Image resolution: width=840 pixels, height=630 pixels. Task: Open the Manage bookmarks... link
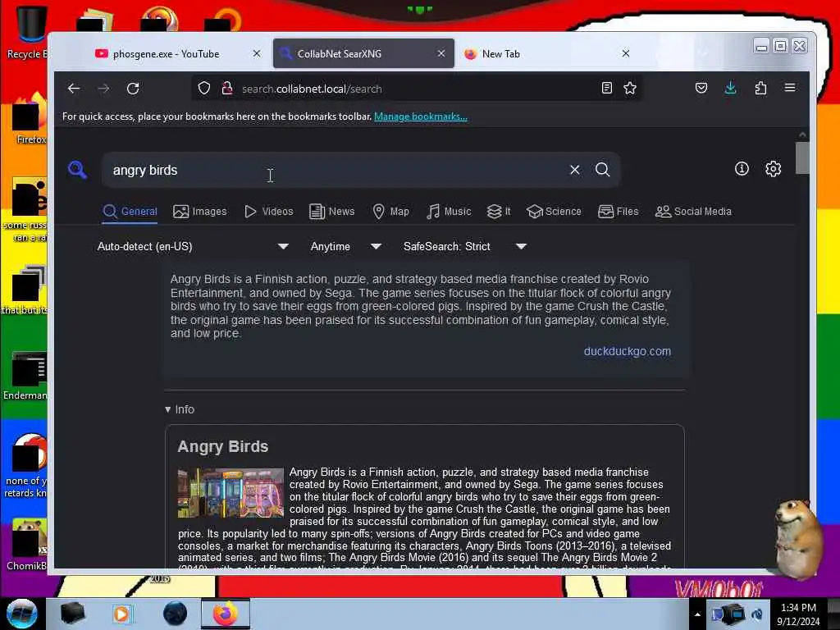click(x=421, y=116)
